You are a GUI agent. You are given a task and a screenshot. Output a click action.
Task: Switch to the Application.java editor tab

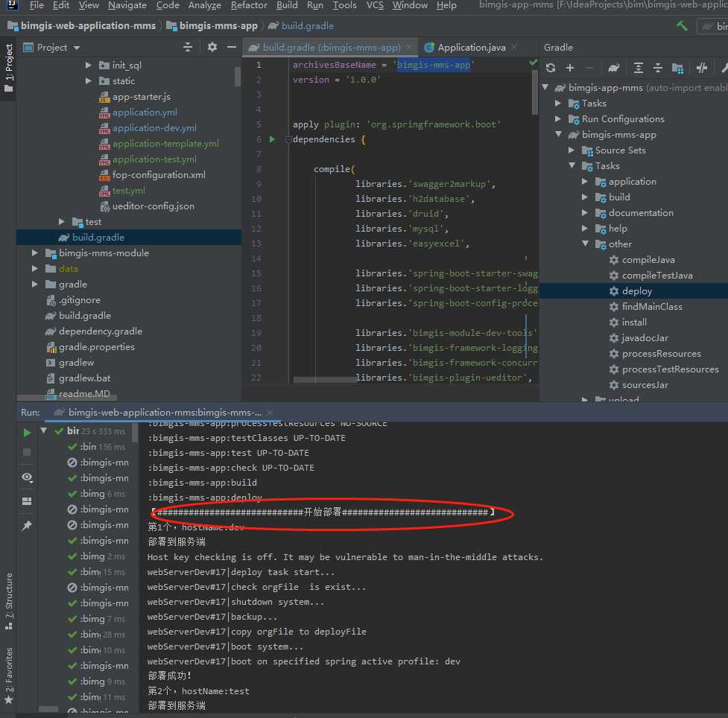click(471, 47)
